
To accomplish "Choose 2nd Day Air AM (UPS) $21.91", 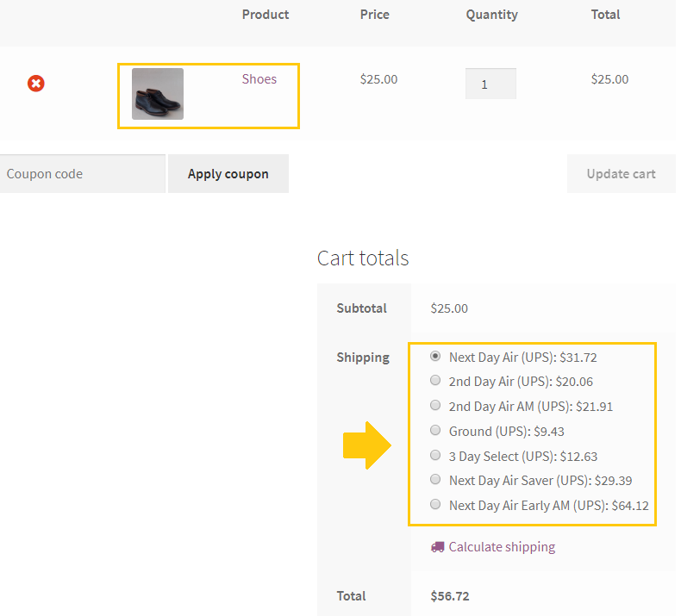I will coord(435,405).
